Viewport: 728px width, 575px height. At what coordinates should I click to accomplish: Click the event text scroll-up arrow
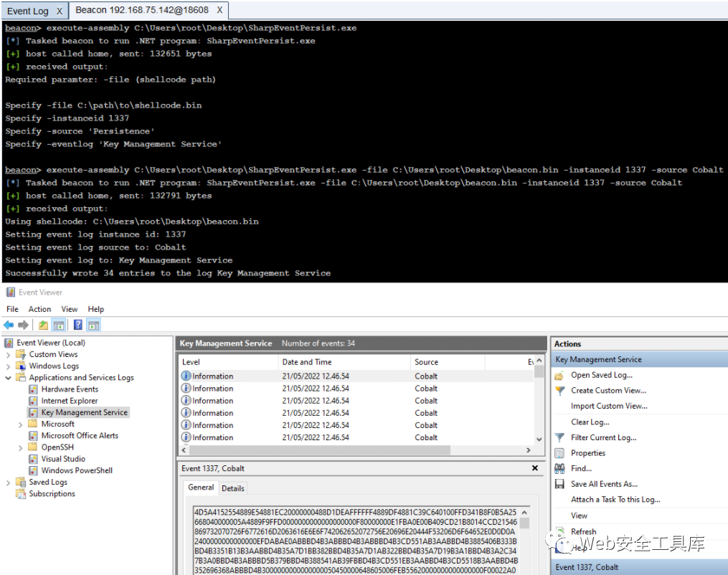524,513
